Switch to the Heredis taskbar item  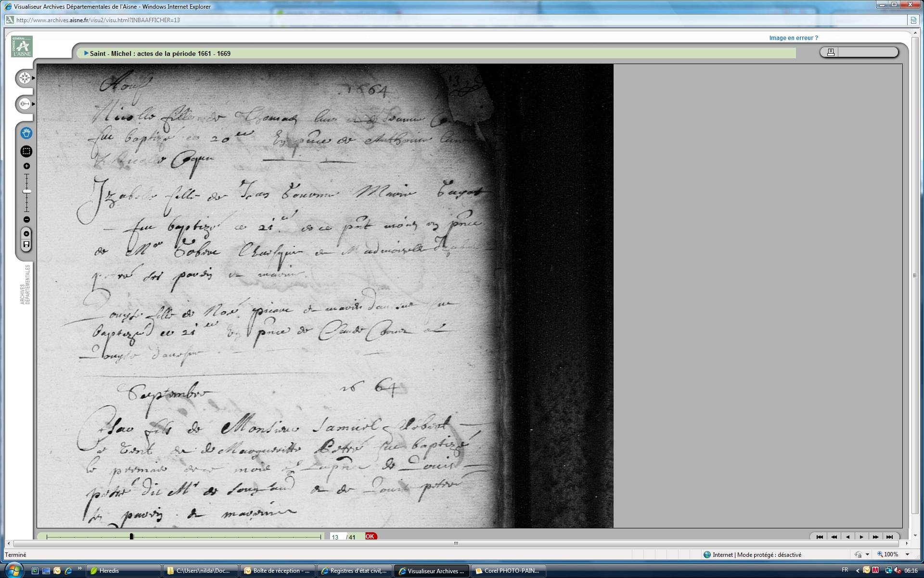click(123, 571)
